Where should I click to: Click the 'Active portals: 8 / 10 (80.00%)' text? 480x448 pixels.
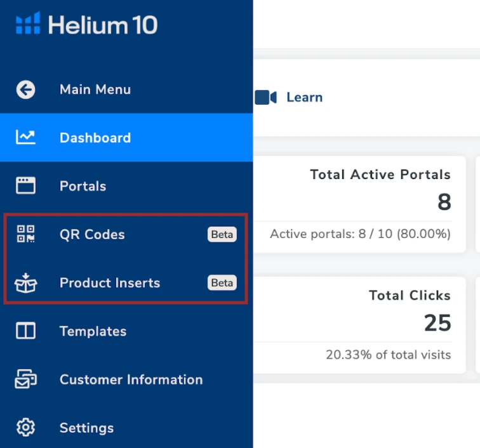tap(360, 234)
